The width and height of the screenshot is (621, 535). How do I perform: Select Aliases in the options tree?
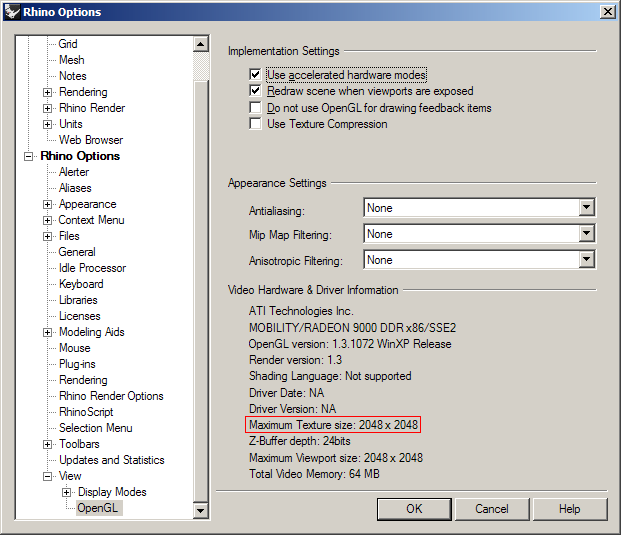[x=75, y=188]
